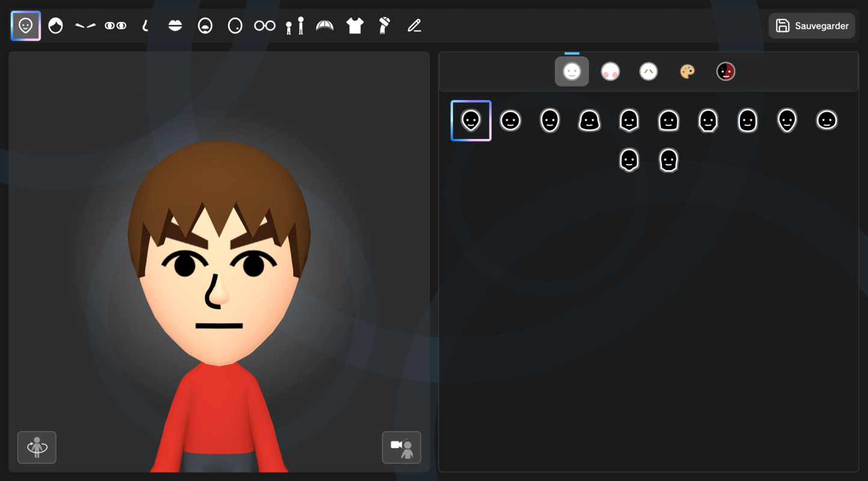Open the eyebrows category
868x481 pixels.
point(85,26)
